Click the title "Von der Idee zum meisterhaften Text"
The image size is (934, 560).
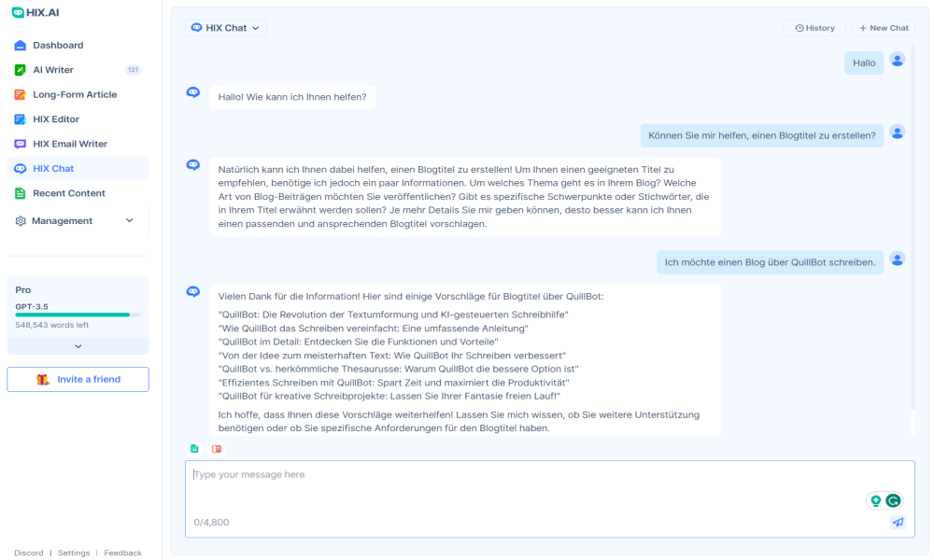coord(392,356)
